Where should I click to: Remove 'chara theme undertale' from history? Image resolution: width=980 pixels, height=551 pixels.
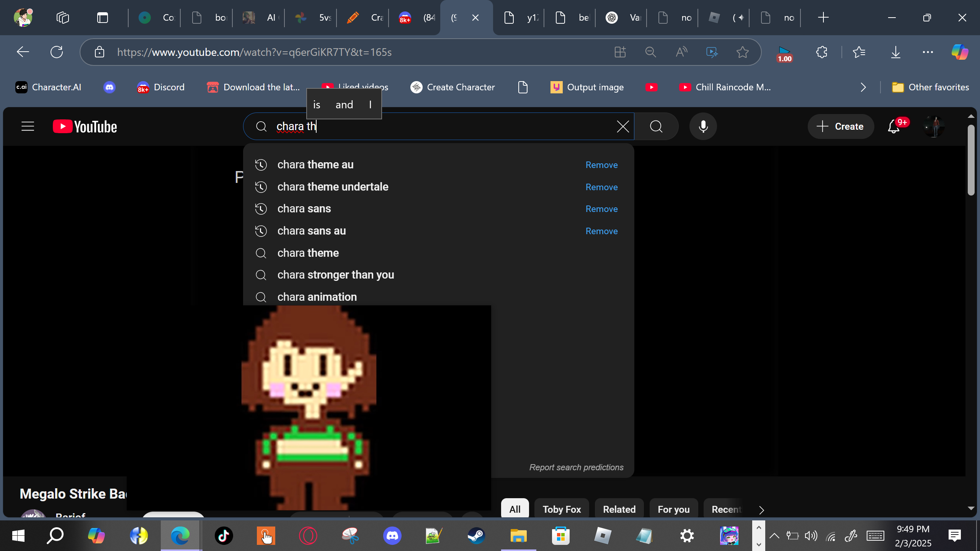(x=601, y=187)
